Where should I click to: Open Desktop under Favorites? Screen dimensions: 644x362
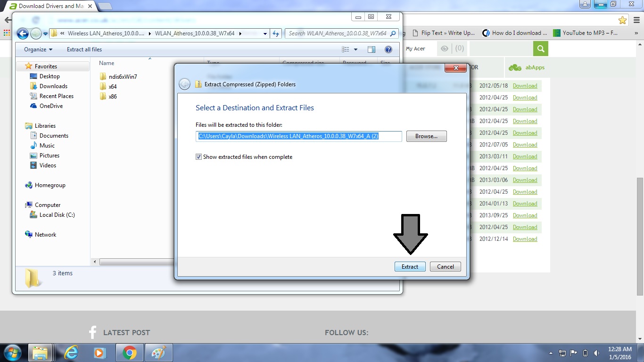(45, 76)
